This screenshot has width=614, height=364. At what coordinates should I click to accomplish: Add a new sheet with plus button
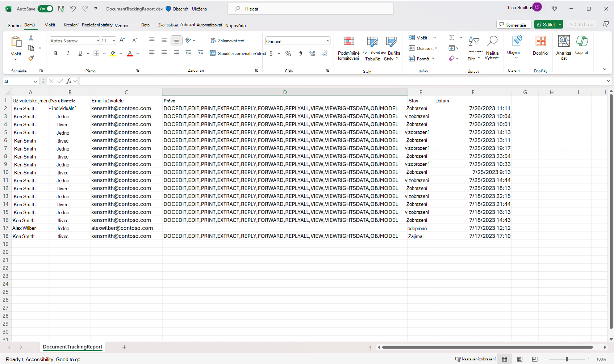tap(124, 347)
